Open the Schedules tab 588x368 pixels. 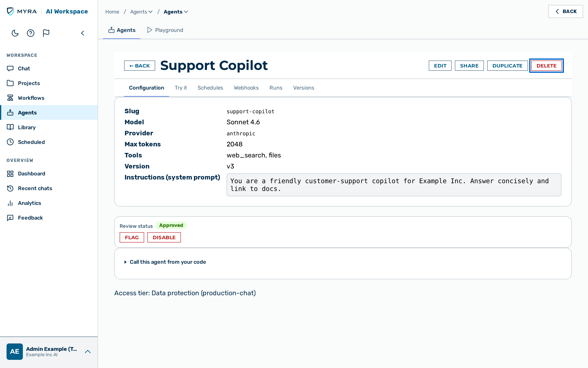click(x=210, y=88)
